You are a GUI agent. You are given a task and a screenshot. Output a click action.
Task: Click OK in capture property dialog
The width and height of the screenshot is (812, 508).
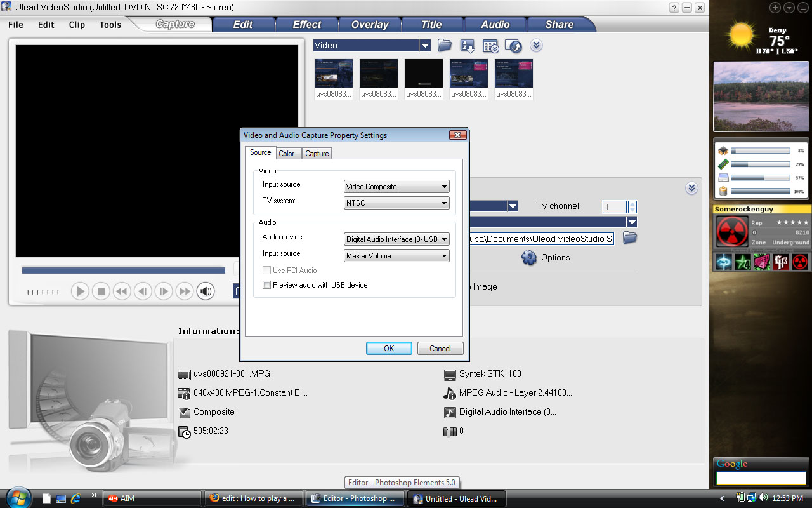click(389, 348)
